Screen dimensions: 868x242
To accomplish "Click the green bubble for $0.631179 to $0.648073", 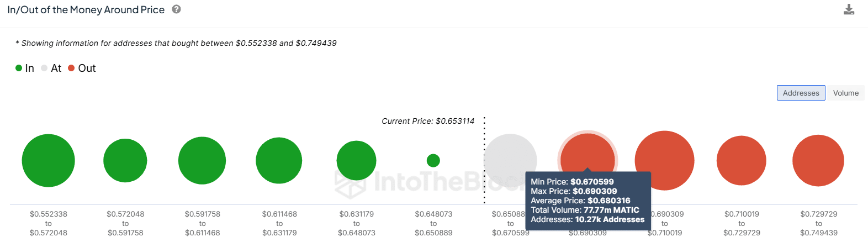I will point(356,160).
